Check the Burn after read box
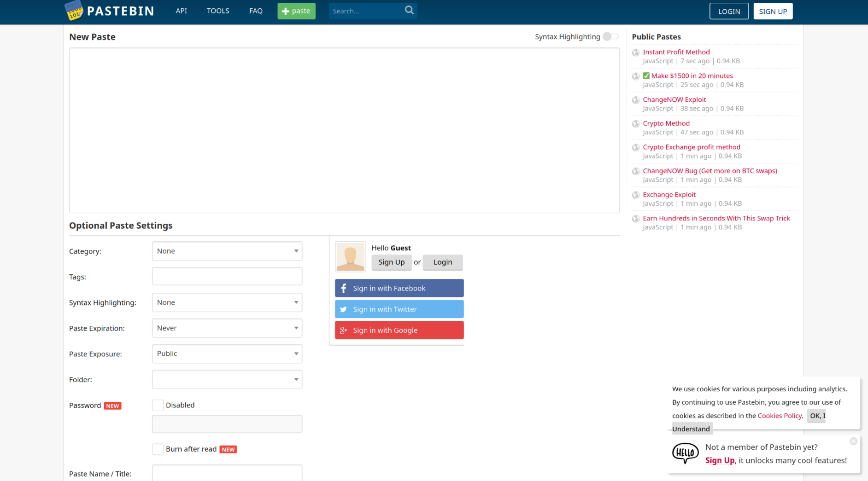This screenshot has height=481, width=868. (158, 449)
